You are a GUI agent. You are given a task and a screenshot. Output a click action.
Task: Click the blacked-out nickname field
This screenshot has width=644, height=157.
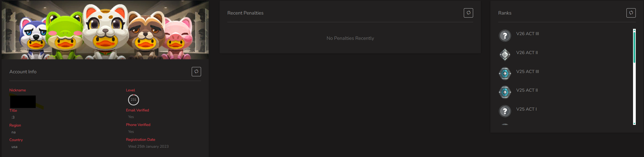coord(23,102)
